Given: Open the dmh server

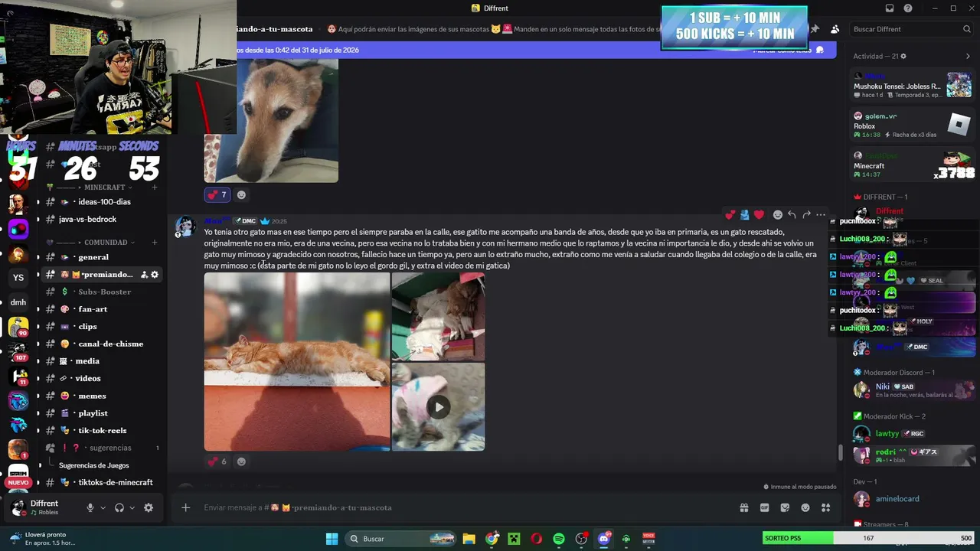Looking at the screenshot, I should tap(18, 302).
